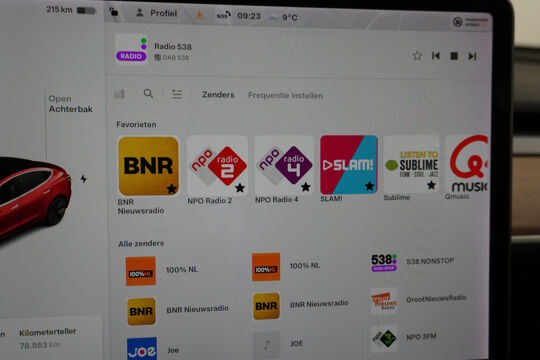
Task: Skip to the previous radio station
Action: [436, 55]
